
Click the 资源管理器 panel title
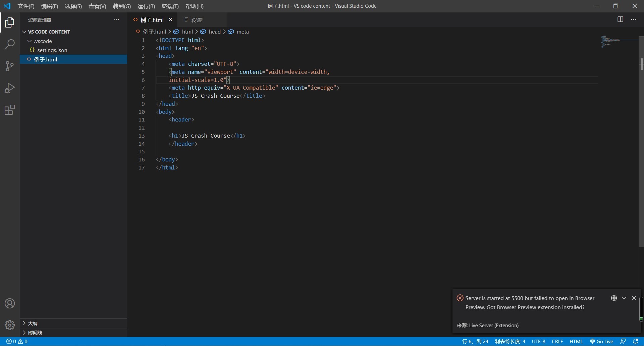pos(40,20)
